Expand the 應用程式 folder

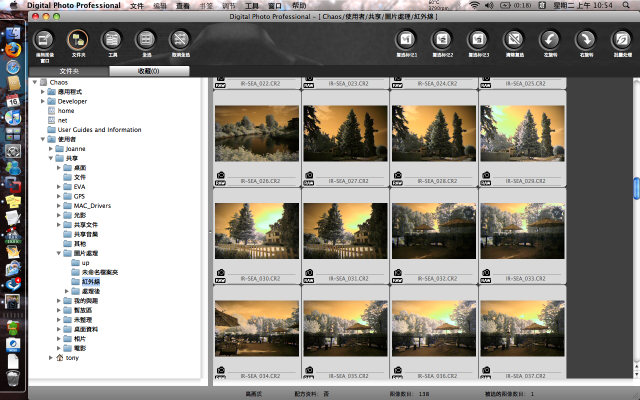(x=43, y=91)
